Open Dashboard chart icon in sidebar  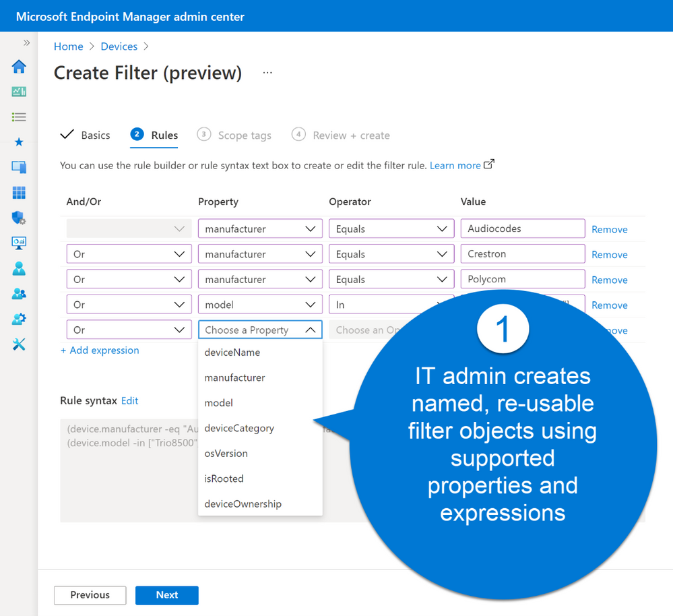click(x=19, y=92)
